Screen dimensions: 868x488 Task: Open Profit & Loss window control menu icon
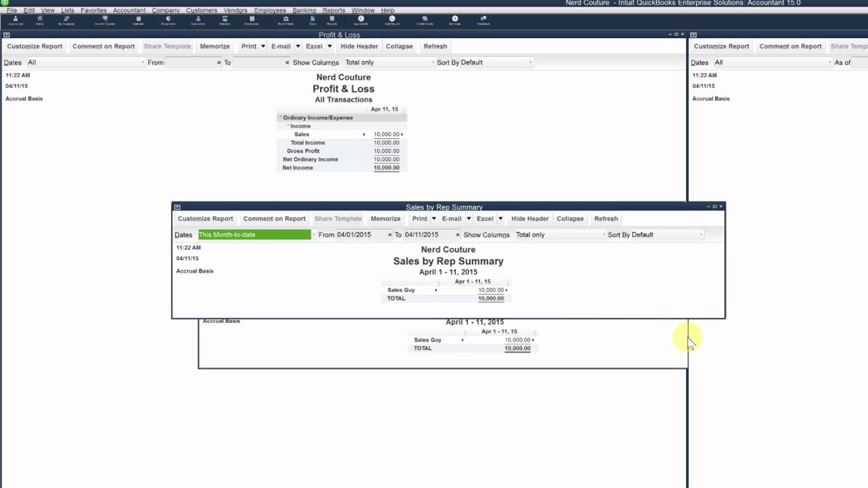click(x=7, y=35)
